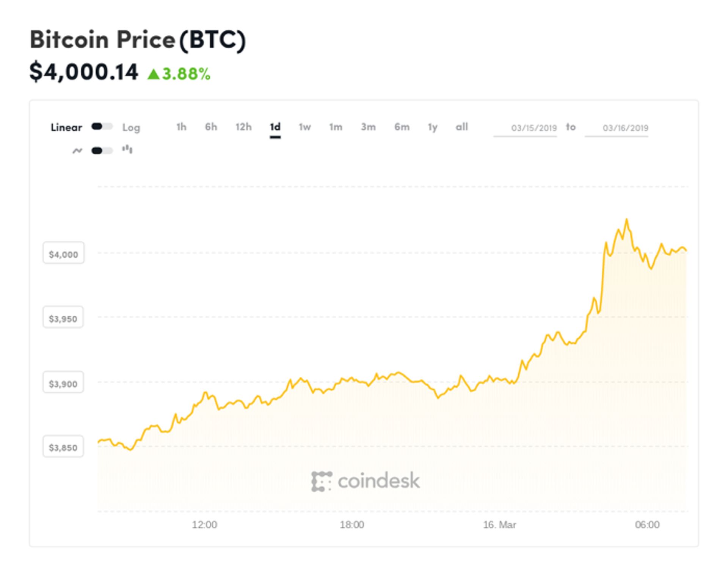Click the $4,000 axis label
728x576 pixels.
point(63,253)
